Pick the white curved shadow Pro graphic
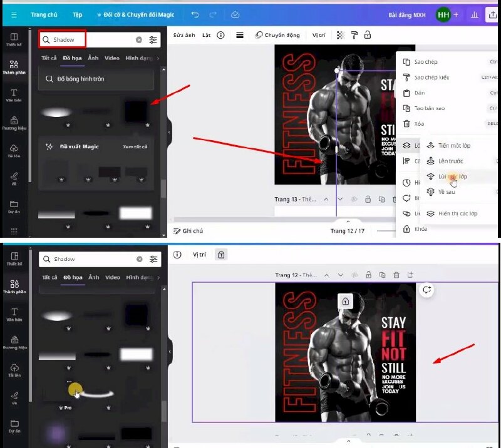 [x=95, y=394]
